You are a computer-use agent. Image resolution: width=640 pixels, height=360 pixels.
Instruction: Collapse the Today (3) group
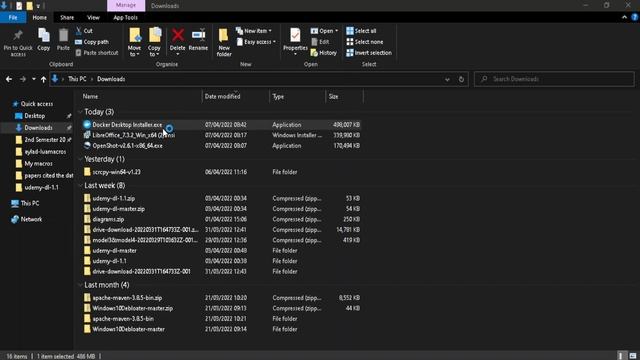pyautogui.click(x=80, y=112)
